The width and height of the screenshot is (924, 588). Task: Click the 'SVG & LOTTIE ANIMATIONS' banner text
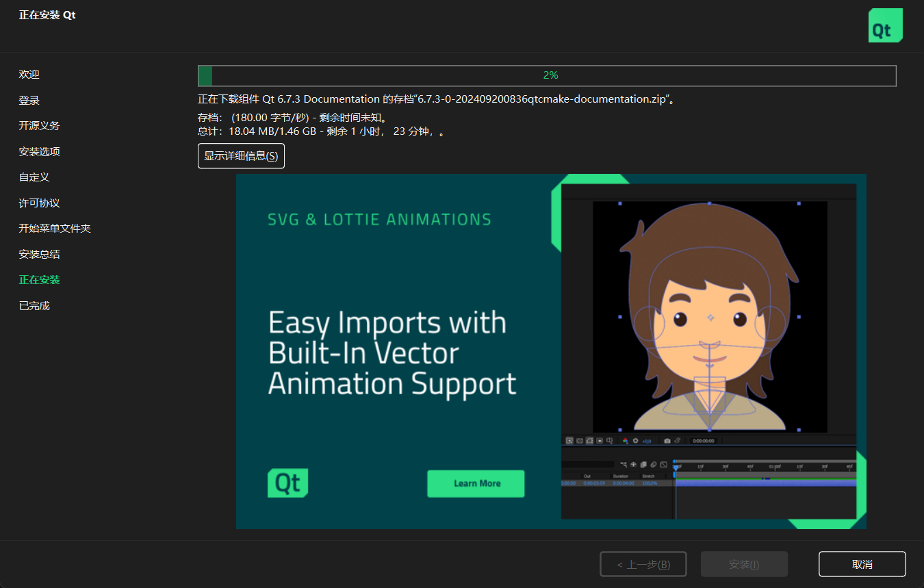coord(379,220)
